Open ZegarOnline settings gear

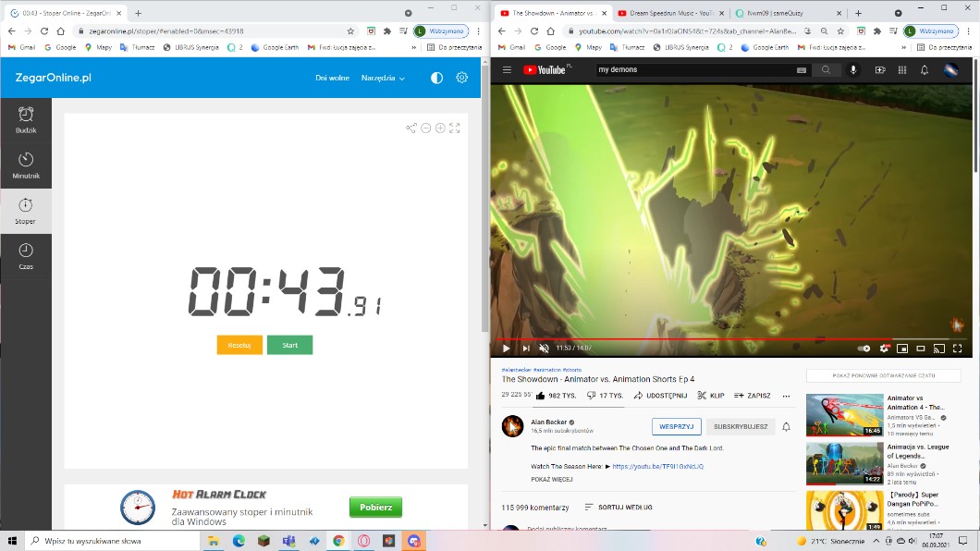pyautogui.click(x=461, y=78)
